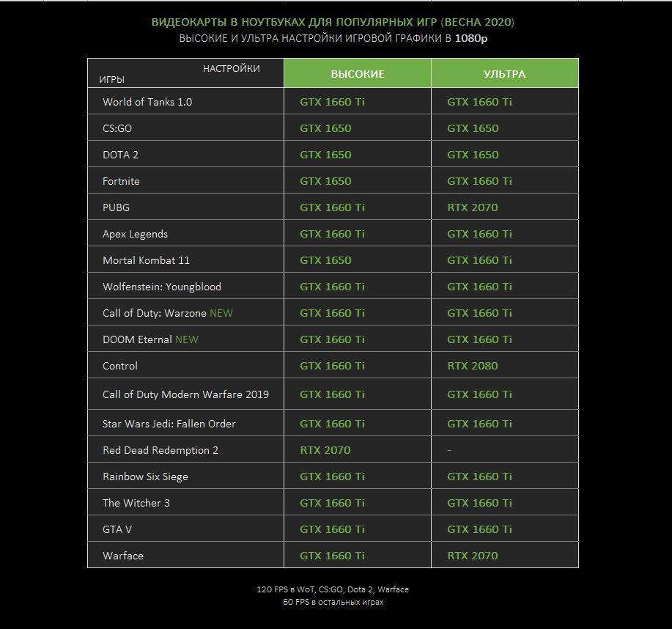This screenshot has width=672, height=629.
Task: Click the dash in Red Dead Redemption 2 Ultra cell
Action: 449,450
